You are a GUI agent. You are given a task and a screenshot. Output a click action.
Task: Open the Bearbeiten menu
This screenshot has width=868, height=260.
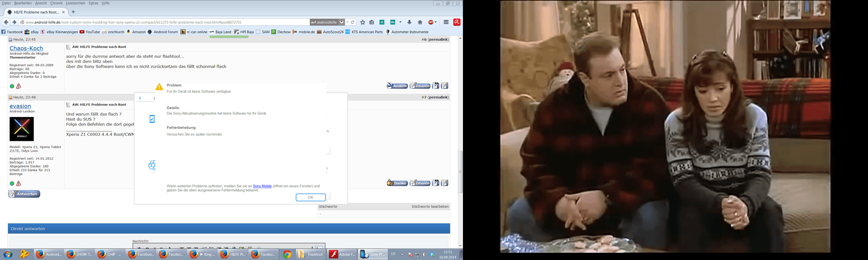(23, 3)
